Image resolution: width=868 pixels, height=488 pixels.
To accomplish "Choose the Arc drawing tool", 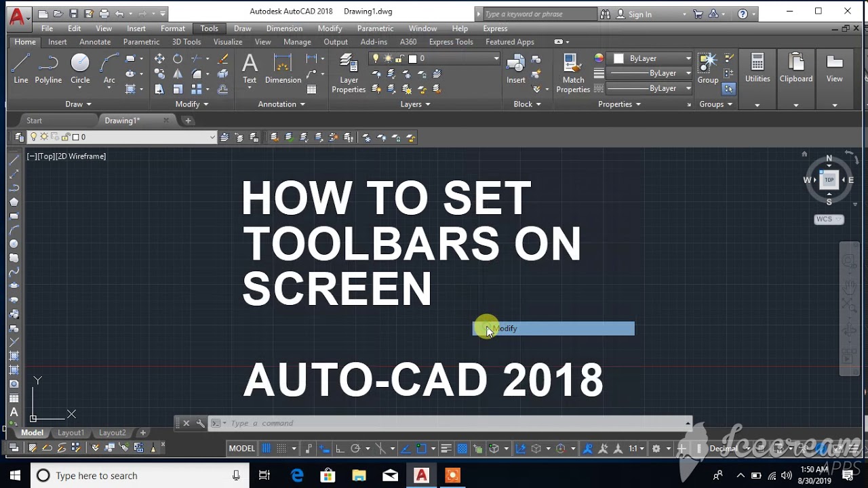I will pos(108,70).
